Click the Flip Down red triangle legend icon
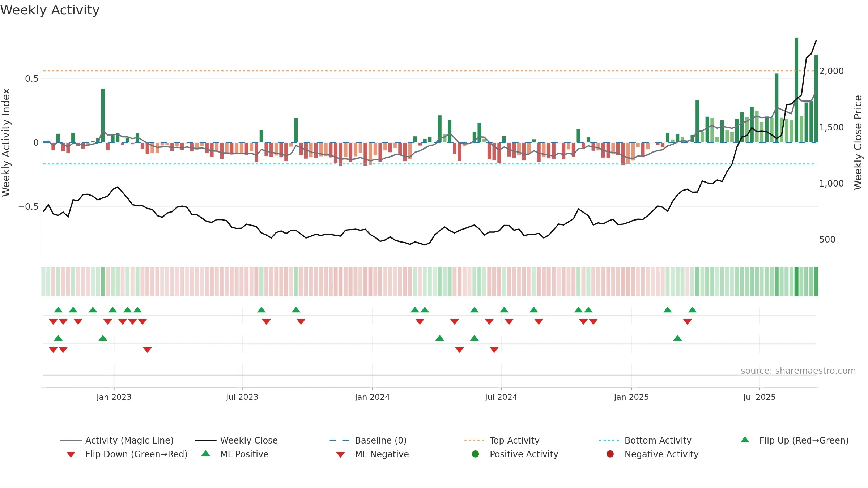The image size is (868, 488). click(71, 455)
